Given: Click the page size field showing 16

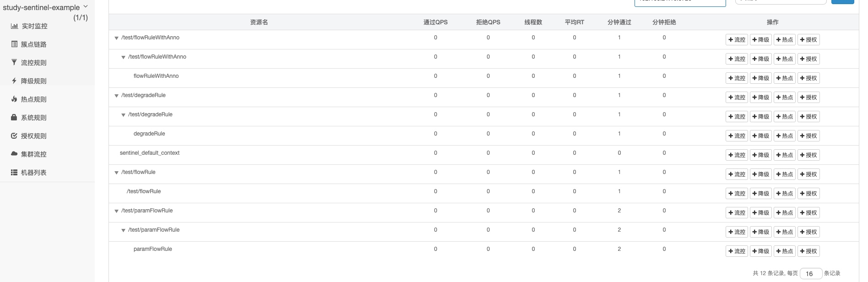Looking at the screenshot, I should click(x=811, y=274).
